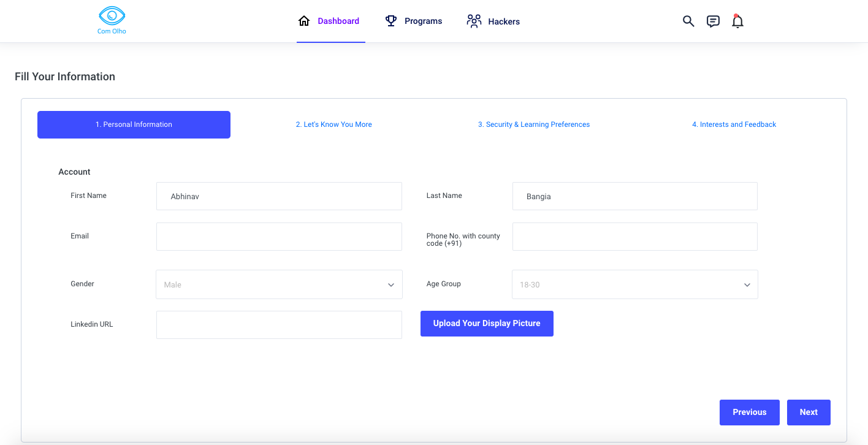Open search with the magnifier icon
The height and width of the screenshot is (445, 868).
coord(688,21)
